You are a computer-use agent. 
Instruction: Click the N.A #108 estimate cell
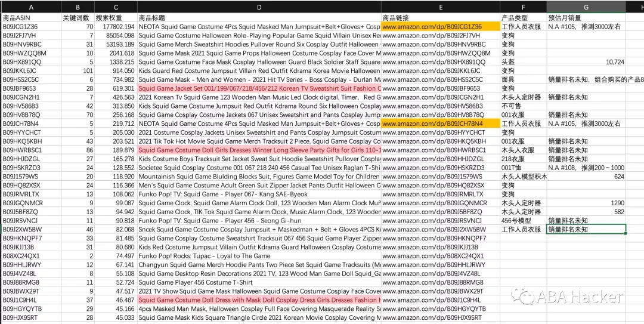click(x=586, y=168)
